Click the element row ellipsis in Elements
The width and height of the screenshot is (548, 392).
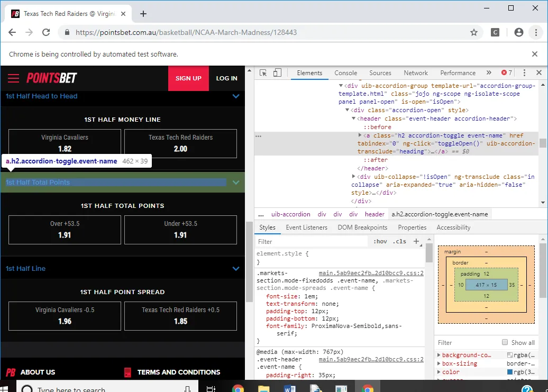coord(258,136)
